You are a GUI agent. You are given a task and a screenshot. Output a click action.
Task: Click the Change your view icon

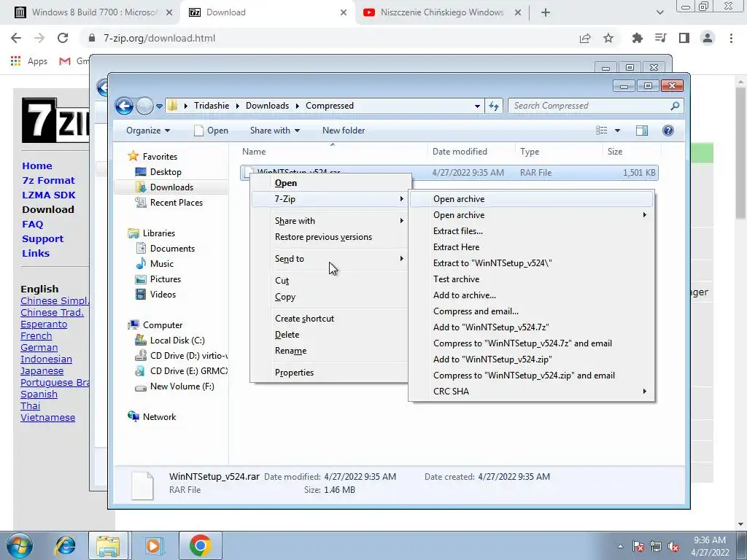[x=602, y=131]
